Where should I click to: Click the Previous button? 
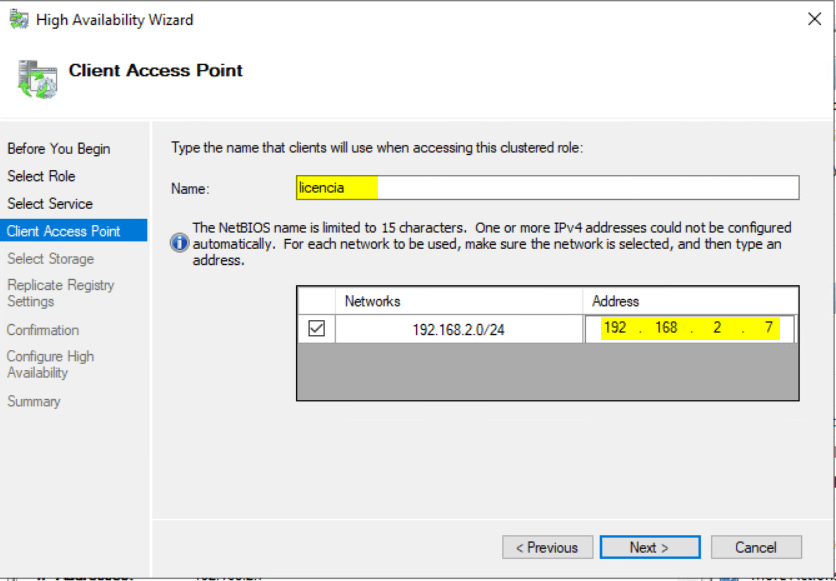coord(547,547)
